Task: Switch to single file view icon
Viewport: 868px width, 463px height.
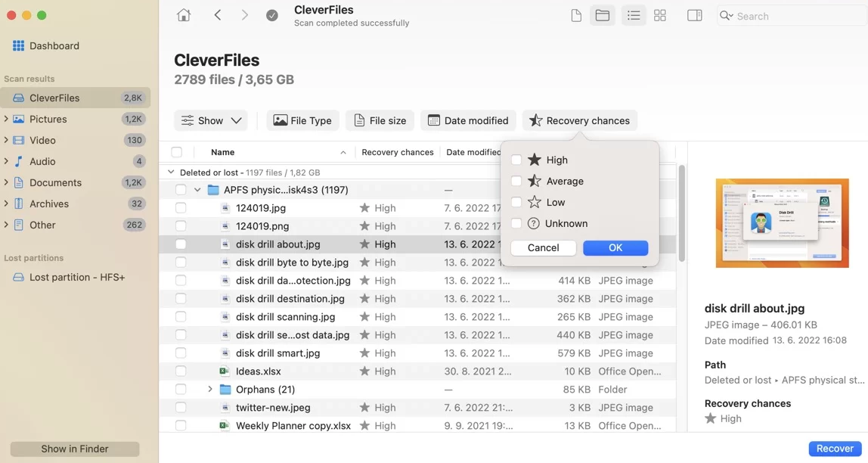Action: [x=576, y=16]
